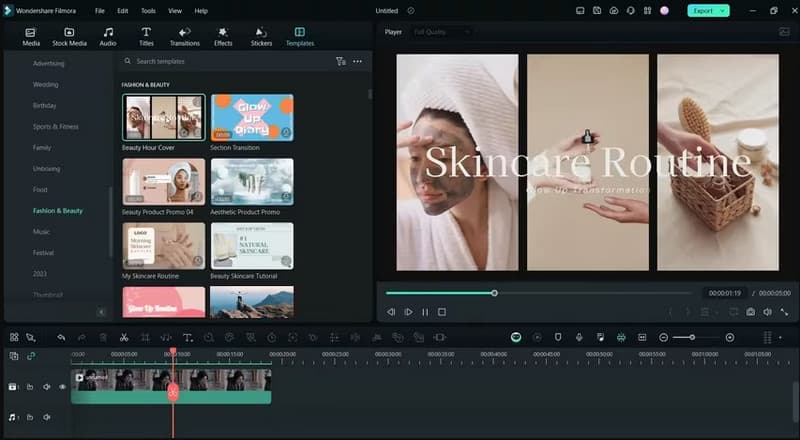Select the Festival category

click(x=43, y=253)
